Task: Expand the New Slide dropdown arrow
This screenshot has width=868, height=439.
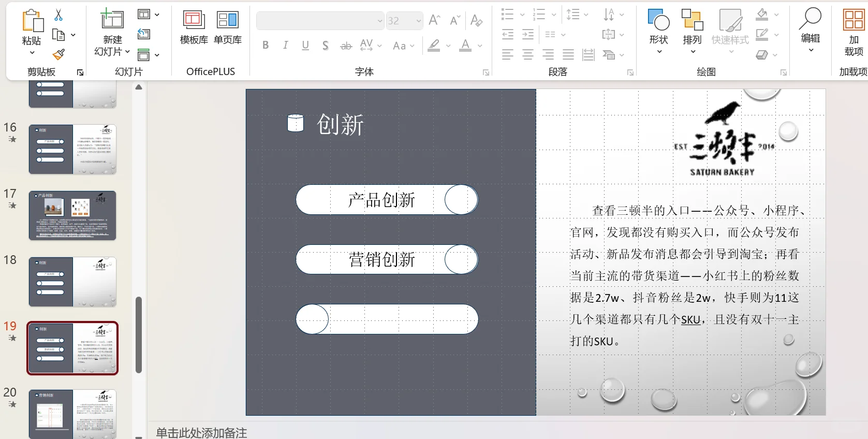Action: (127, 52)
